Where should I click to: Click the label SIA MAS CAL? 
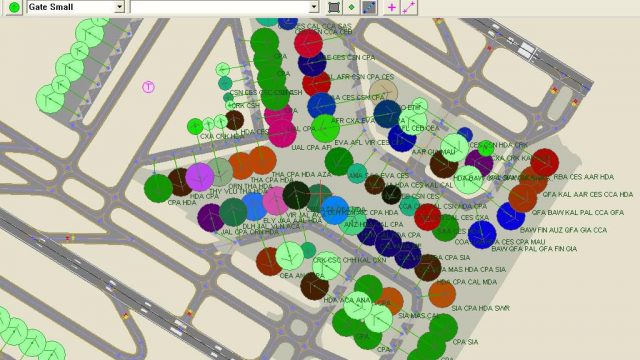coord(419,316)
